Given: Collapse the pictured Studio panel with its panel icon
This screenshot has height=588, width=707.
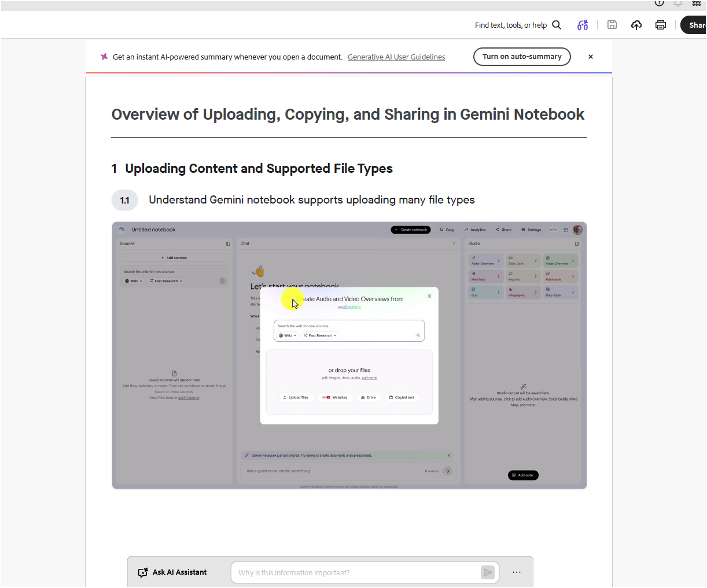Looking at the screenshot, I should (x=577, y=244).
